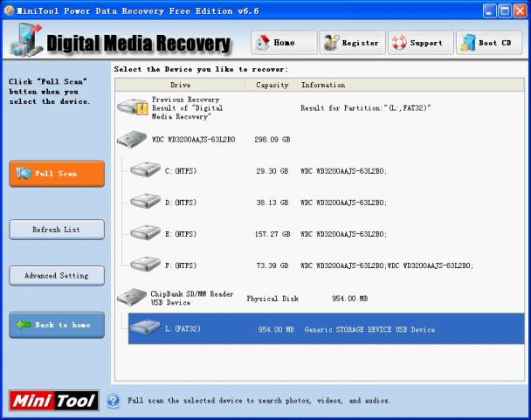Select the C: (NTFS) partition
The height and width of the screenshot is (420, 531).
(x=326, y=171)
